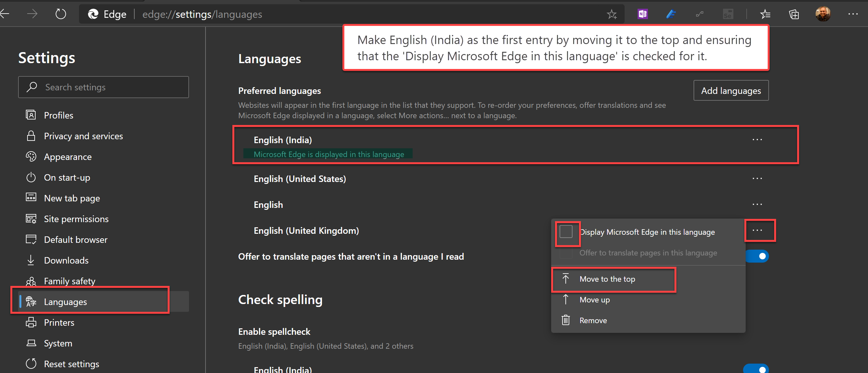Click the Site permissions icon
Image resolution: width=868 pixels, height=373 pixels.
click(x=31, y=219)
